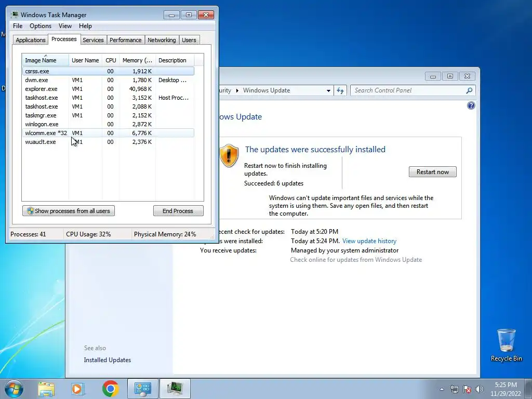The height and width of the screenshot is (399, 532).
Task: Open the address bar history dropdown
Action: point(328,90)
